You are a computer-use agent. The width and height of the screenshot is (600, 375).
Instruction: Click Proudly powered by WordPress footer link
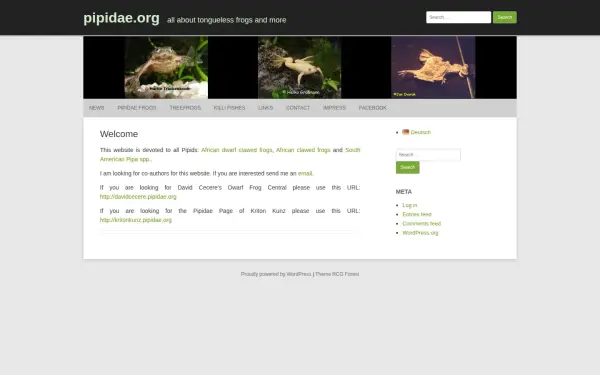[x=276, y=274]
